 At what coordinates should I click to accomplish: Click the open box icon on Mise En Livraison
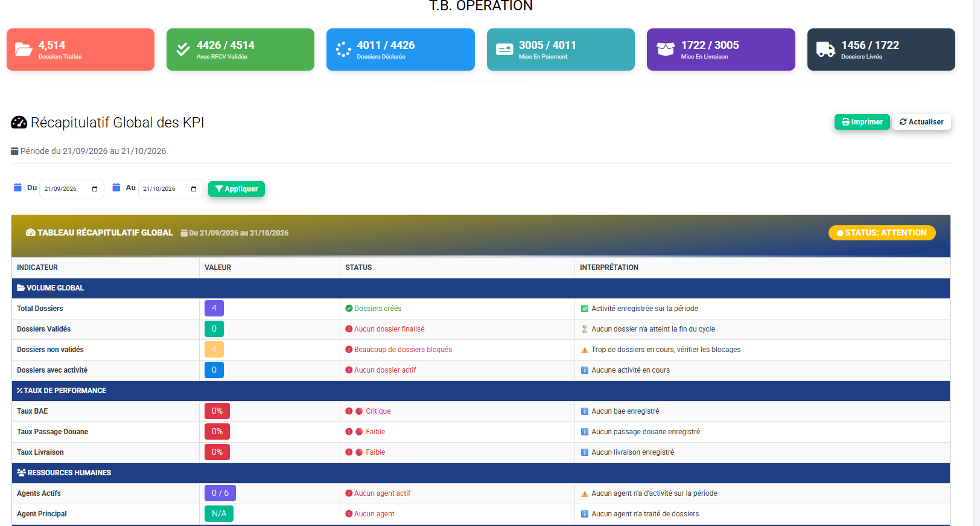tap(666, 50)
